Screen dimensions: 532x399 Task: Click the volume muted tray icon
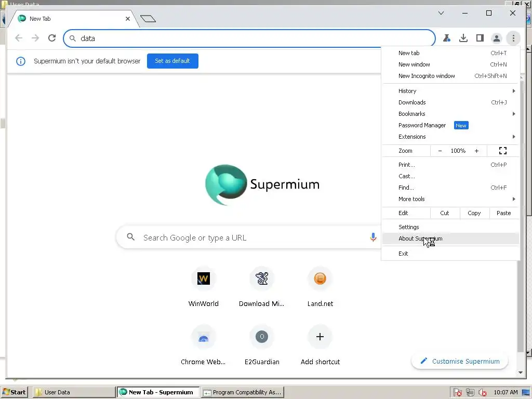pyautogui.click(x=482, y=393)
